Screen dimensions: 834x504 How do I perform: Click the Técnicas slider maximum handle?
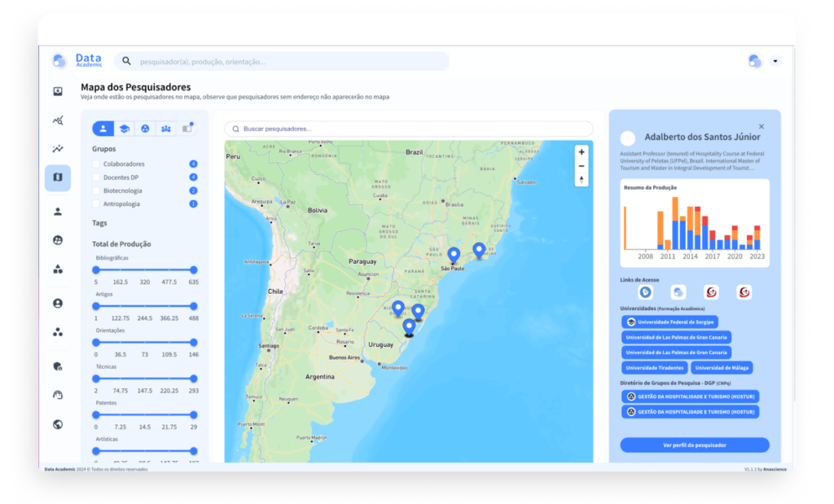click(x=194, y=379)
